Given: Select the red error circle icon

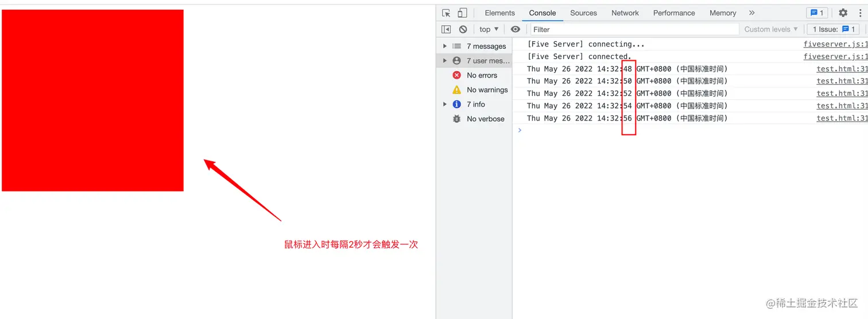Looking at the screenshot, I should 456,75.
